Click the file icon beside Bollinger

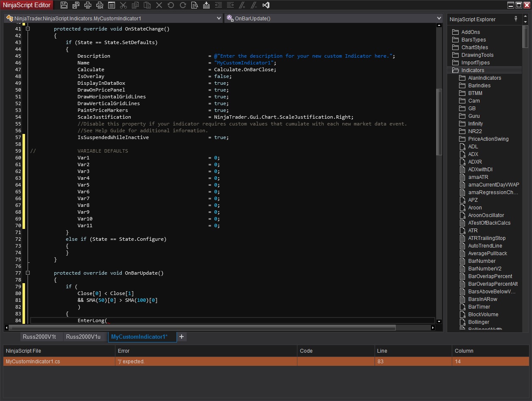tap(462, 322)
